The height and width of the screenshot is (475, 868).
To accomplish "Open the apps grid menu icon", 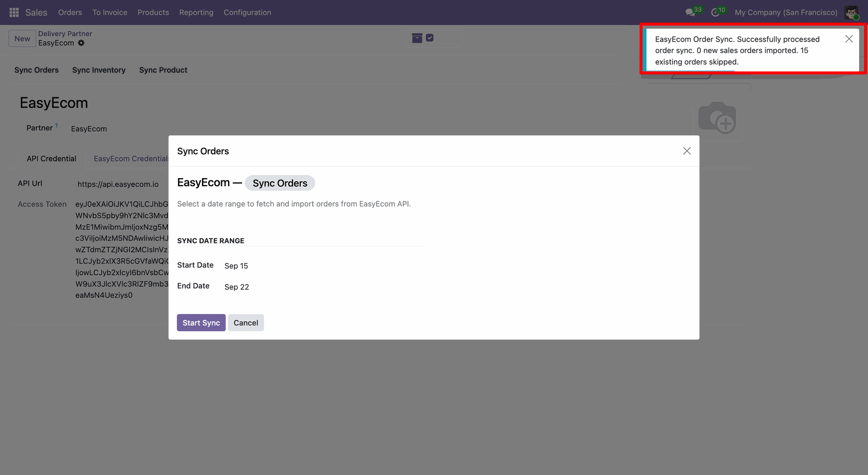I will 14,12.
